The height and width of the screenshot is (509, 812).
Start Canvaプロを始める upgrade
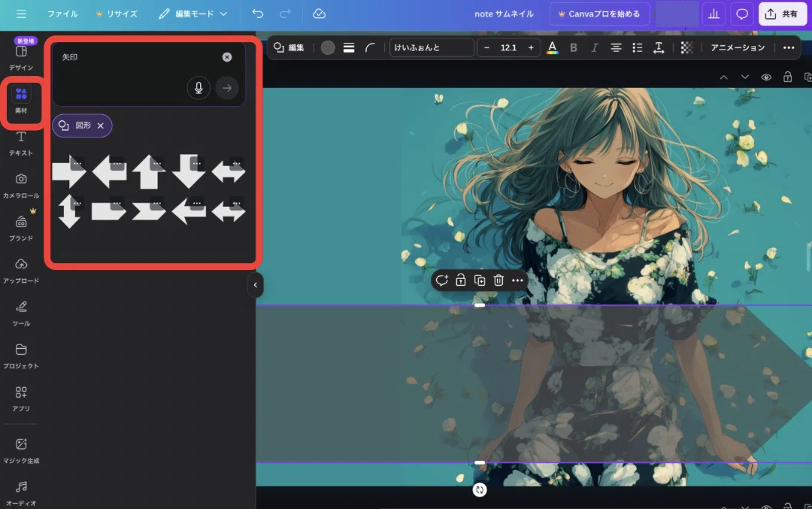pyautogui.click(x=598, y=14)
